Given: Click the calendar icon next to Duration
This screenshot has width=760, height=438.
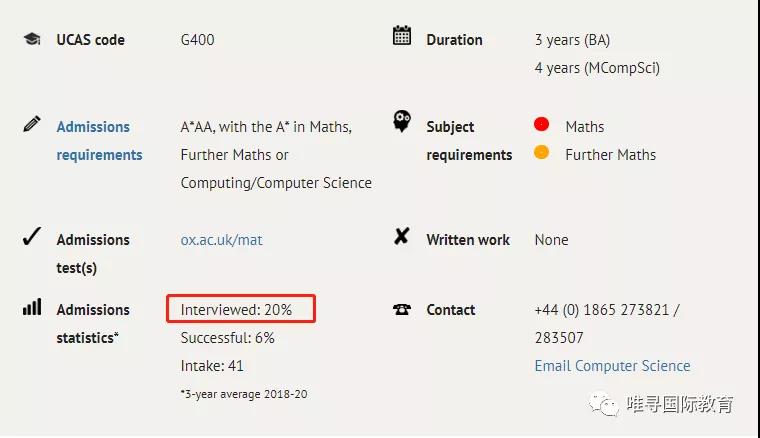Looking at the screenshot, I should 402,35.
